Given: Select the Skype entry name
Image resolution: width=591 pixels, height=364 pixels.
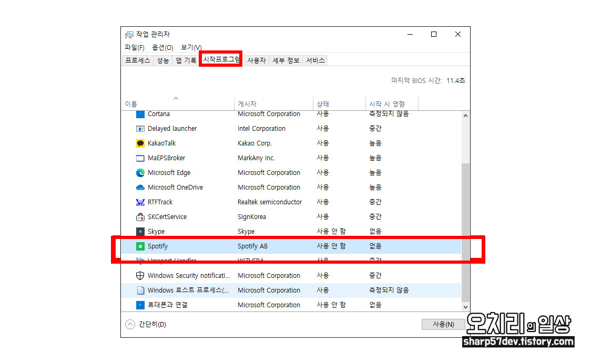Looking at the screenshot, I should (156, 232).
